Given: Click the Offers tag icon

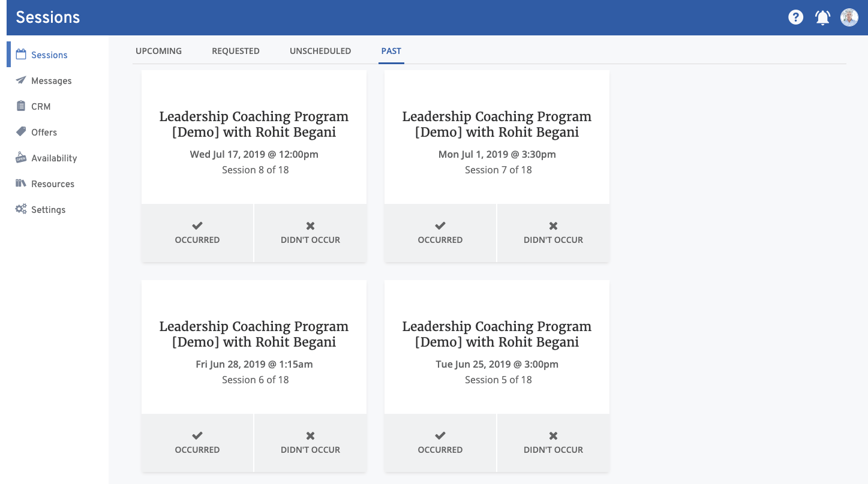Looking at the screenshot, I should tap(21, 132).
